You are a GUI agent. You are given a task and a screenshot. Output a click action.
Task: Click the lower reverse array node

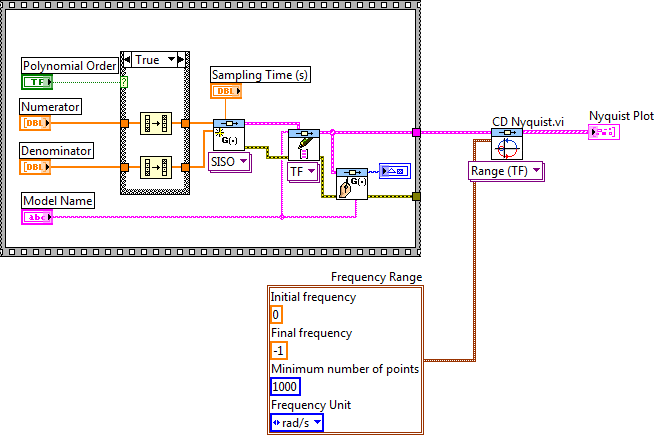tap(156, 167)
